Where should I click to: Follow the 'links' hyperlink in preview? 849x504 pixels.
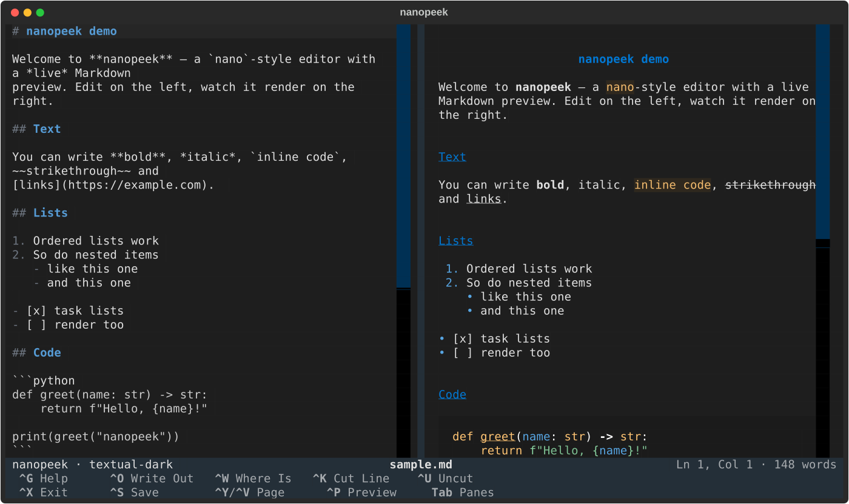pos(484,198)
